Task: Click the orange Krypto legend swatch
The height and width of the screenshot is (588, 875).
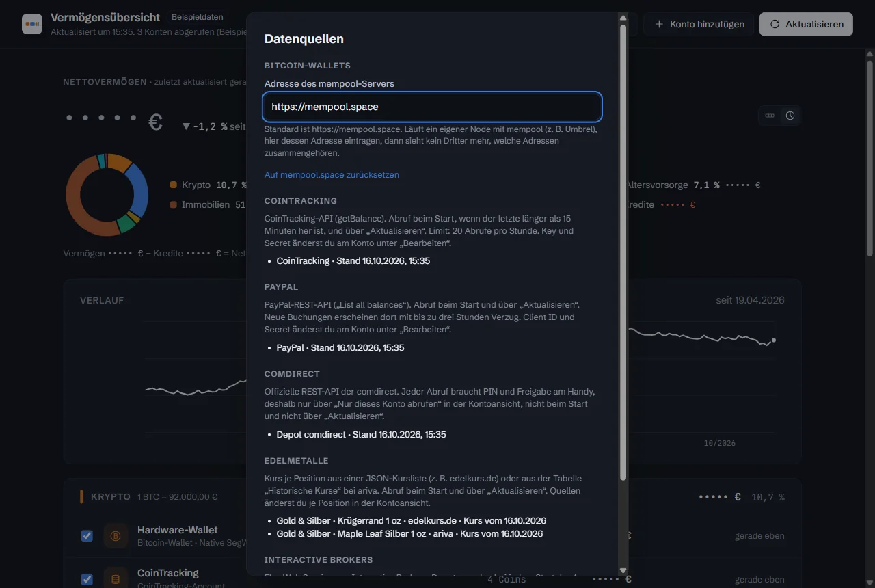Action: coord(173,185)
